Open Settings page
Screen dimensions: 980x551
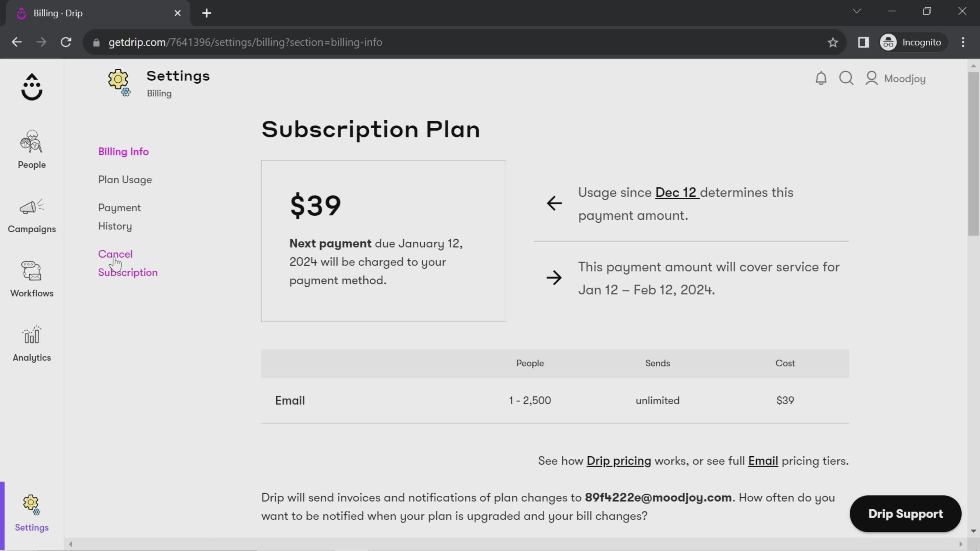(x=32, y=513)
